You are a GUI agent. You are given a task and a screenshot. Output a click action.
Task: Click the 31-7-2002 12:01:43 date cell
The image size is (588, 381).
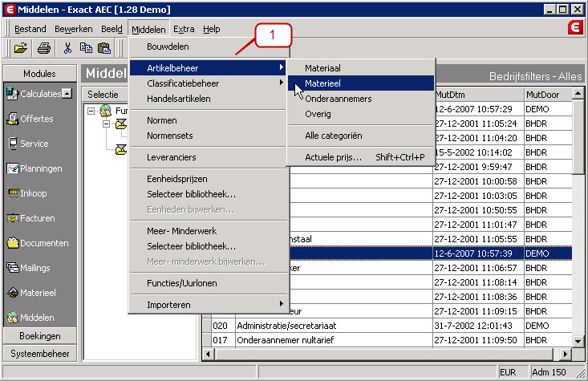click(x=478, y=326)
